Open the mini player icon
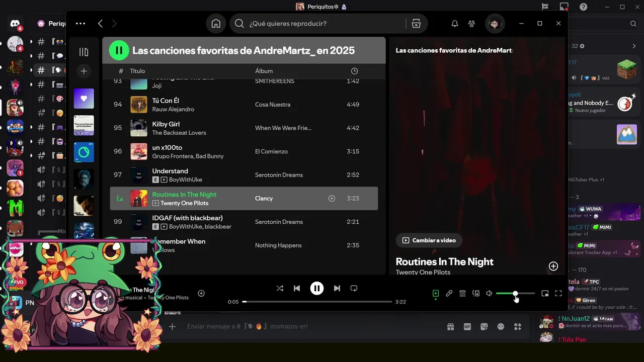The image size is (644, 362). tap(545, 294)
